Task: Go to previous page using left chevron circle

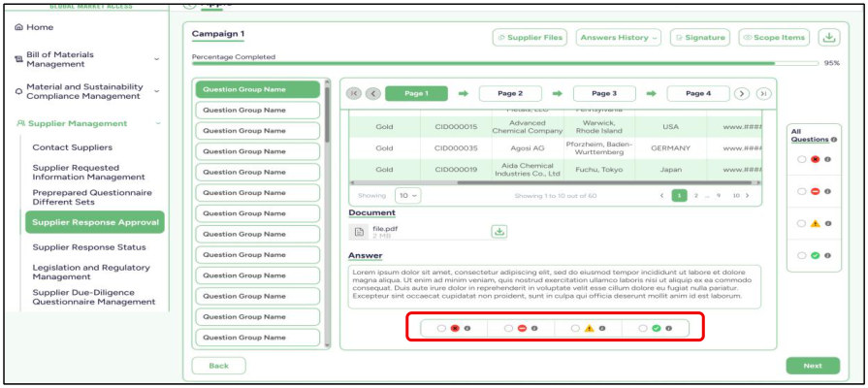Action: coord(373,93)
